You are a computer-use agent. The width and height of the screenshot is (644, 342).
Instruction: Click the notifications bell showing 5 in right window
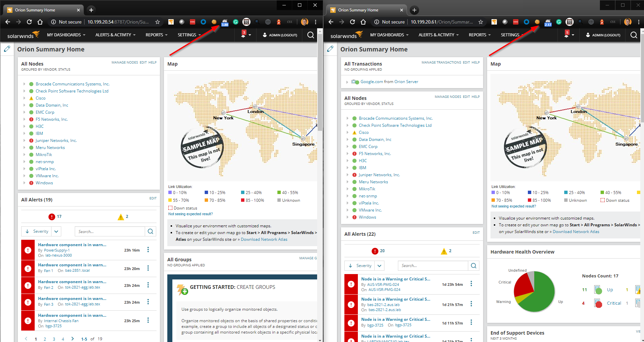567,34
